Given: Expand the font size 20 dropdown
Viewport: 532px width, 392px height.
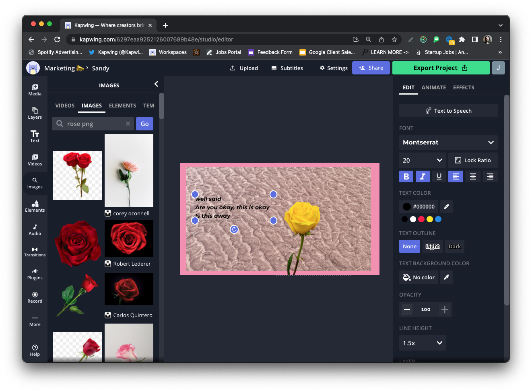Looking at the screenshot, I should pyautogui.click(x=423, y=160).
